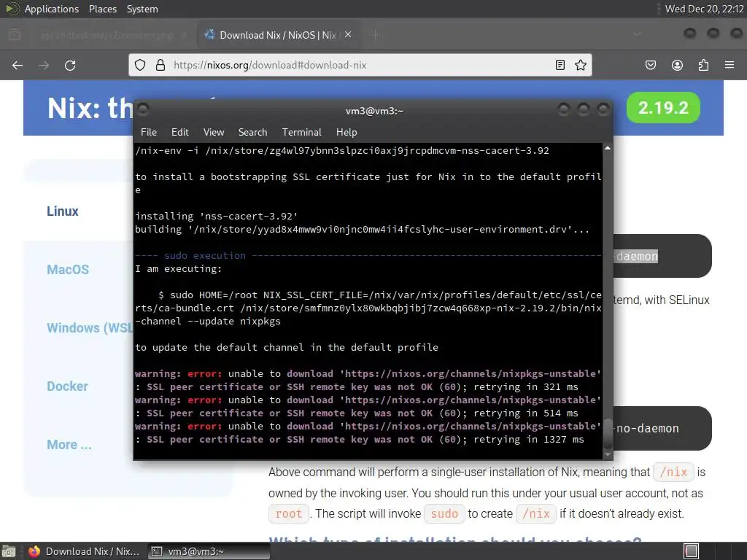Reload the nixos.org page
Image resolution: width=747 pixels, height=560 pixels.
coord(70,65)
